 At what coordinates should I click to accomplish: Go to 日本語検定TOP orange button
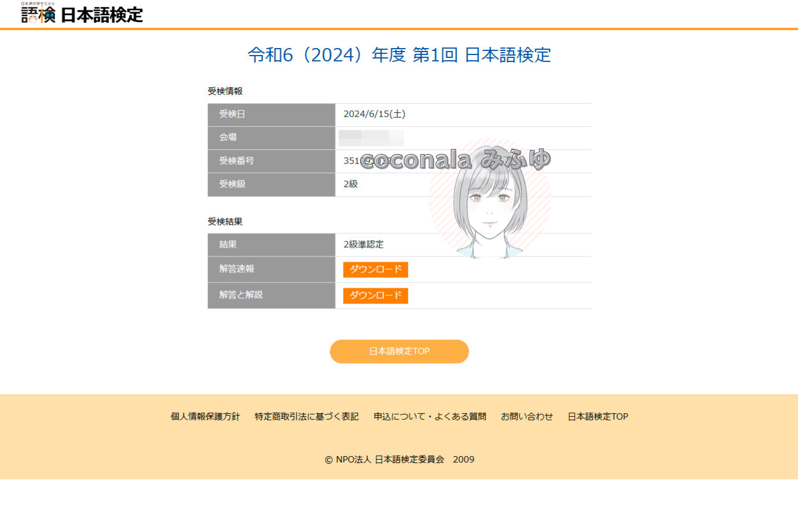click(x=399, y=351)
